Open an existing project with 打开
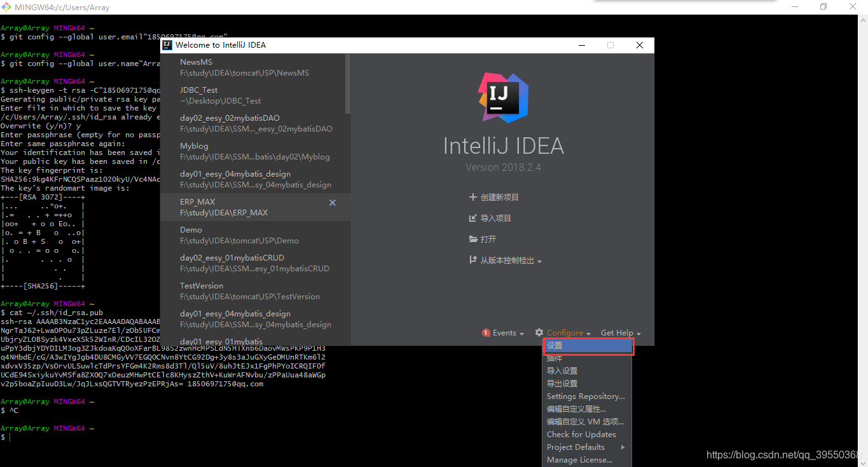Viewport: 868px width, 467px height. coord(482,239)
